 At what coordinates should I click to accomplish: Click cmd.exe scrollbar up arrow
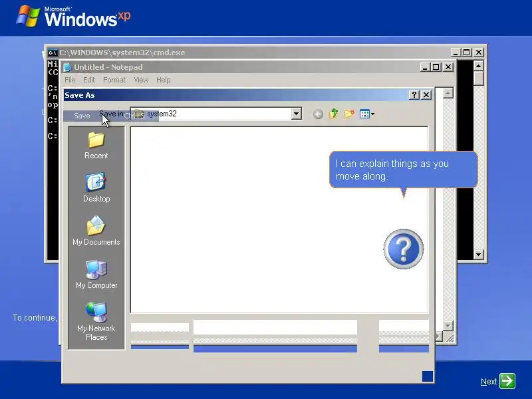point(478,66)
